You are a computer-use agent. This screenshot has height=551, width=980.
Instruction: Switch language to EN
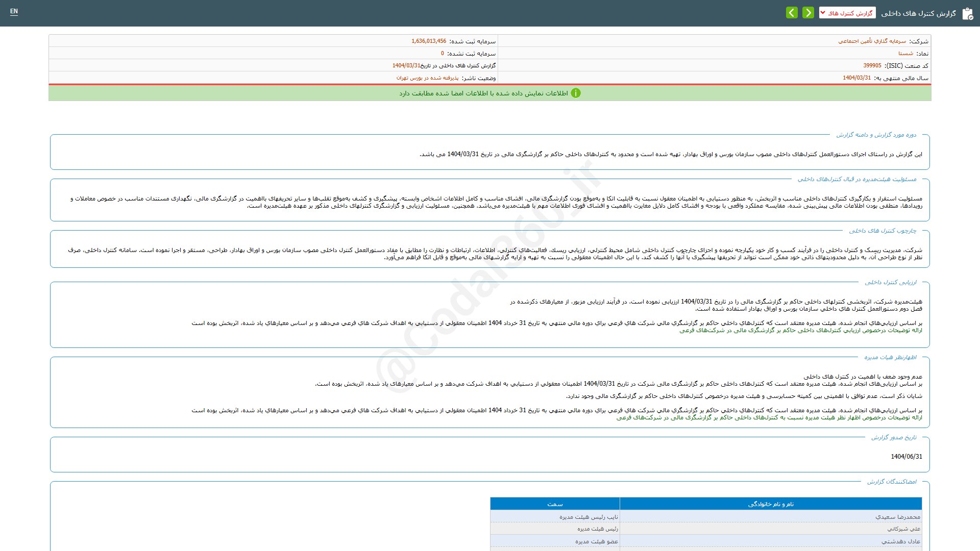click(14, 11)
